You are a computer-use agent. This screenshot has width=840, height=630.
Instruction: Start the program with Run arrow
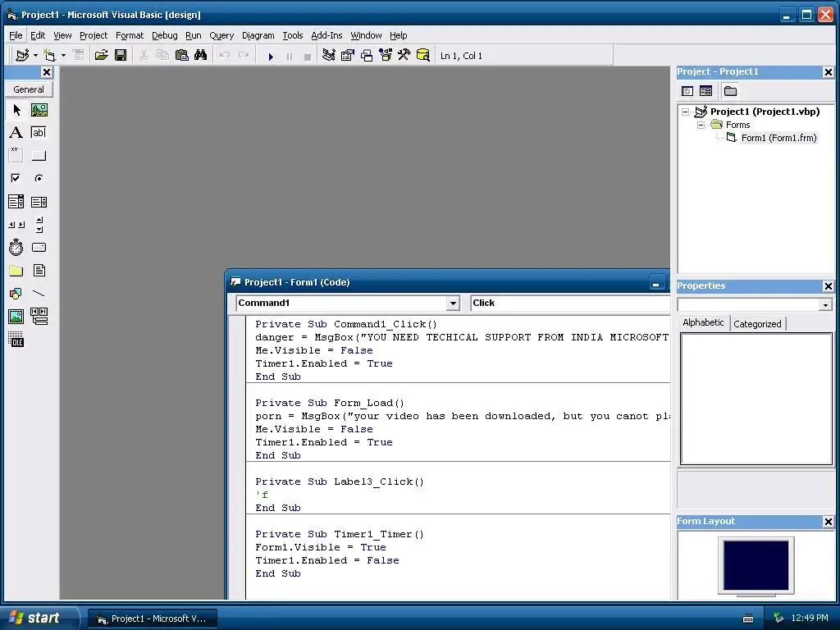point(271,56)
